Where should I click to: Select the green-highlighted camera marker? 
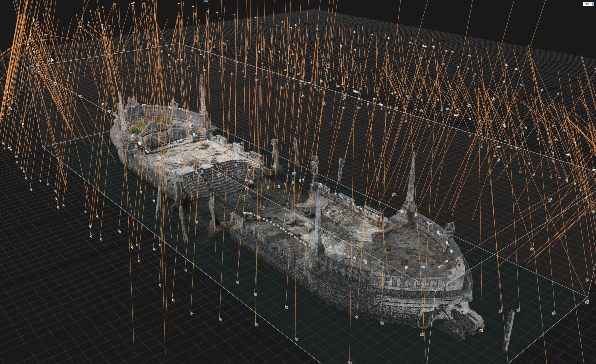[593, 212]
